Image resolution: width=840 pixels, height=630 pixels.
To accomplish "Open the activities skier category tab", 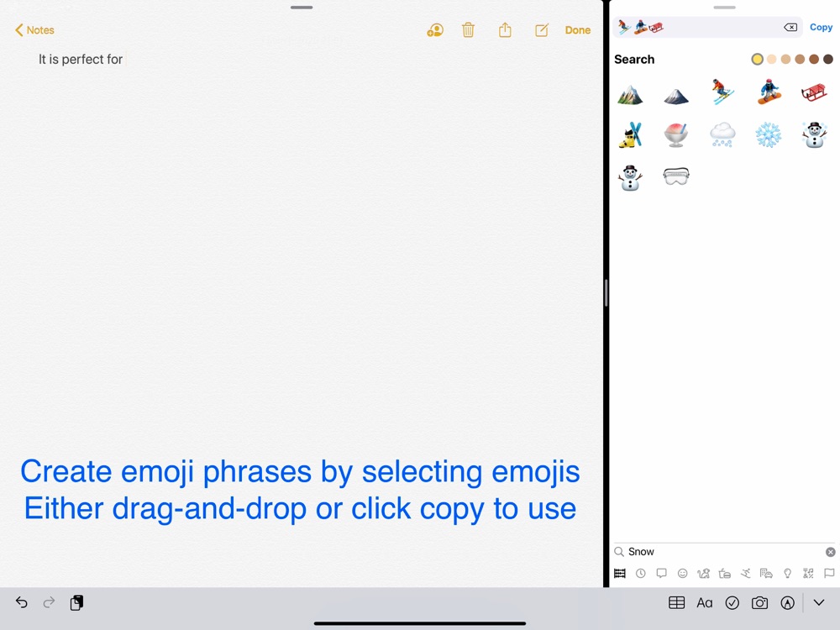I will coord(745,573).
